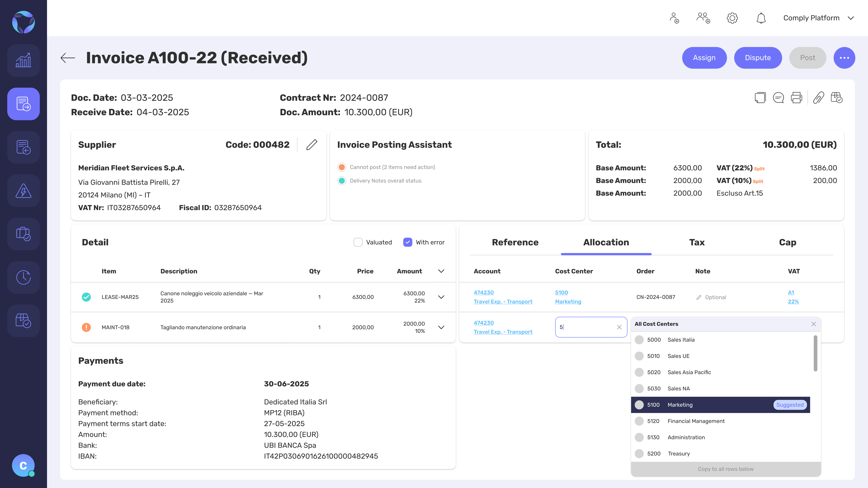The image size is (868, 488).
Task: Open attachments with the paperclip icon
Action: pos(818,98)
